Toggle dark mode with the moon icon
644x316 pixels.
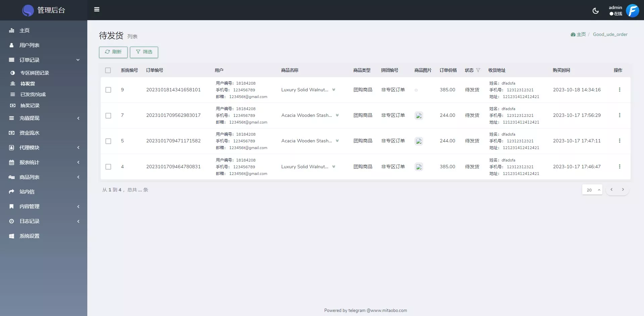click(x=595, y=11)
